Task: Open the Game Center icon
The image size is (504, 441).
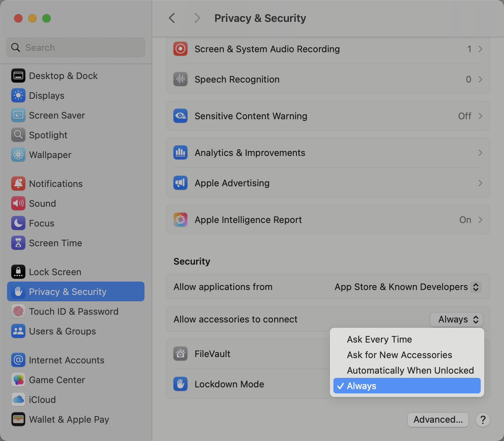Action: (x=18, y=380)
